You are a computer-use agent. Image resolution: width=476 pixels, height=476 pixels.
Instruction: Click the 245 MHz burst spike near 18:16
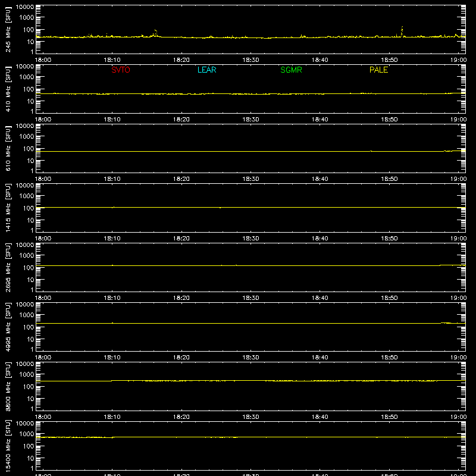[x=155, y=33]
